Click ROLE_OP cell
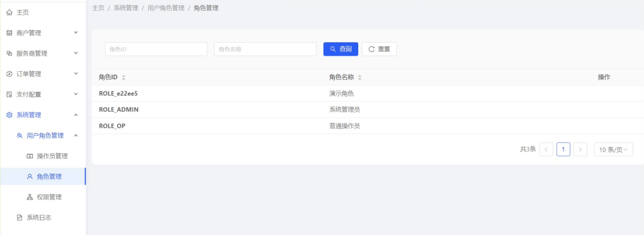The height and width of the screenshot is (235, 644). point(112,126)
